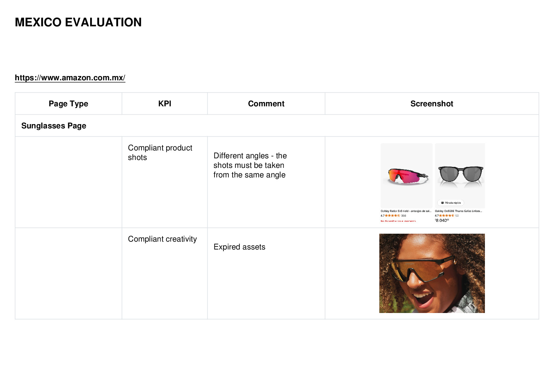This screenshot has height=392, width=554.
Task: Select the red Oakley Radar sunglasses image
Action: tap(407, 176)
